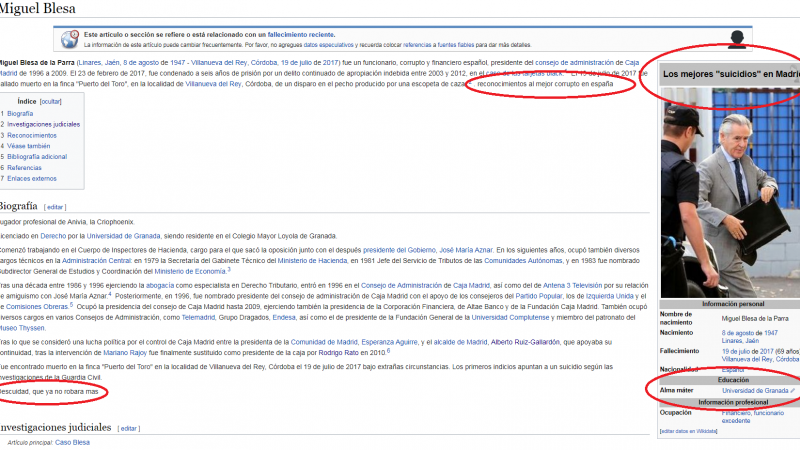The width and height of the screenshot is (800, 450).
Task: Open the 'Izquierda Unida' link
Action: tap(610, 296)
